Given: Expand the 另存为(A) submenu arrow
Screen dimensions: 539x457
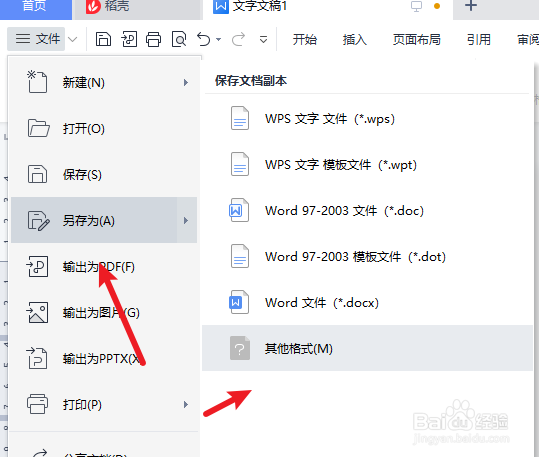Looking at the screenshot, I should (x=186, y=220).
